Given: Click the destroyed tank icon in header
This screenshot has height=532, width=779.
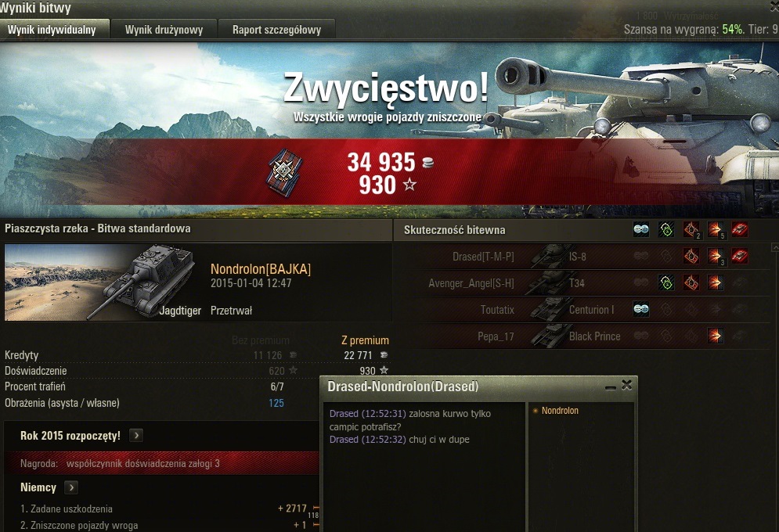Looking at the screenshot, I should click(740, 230).
